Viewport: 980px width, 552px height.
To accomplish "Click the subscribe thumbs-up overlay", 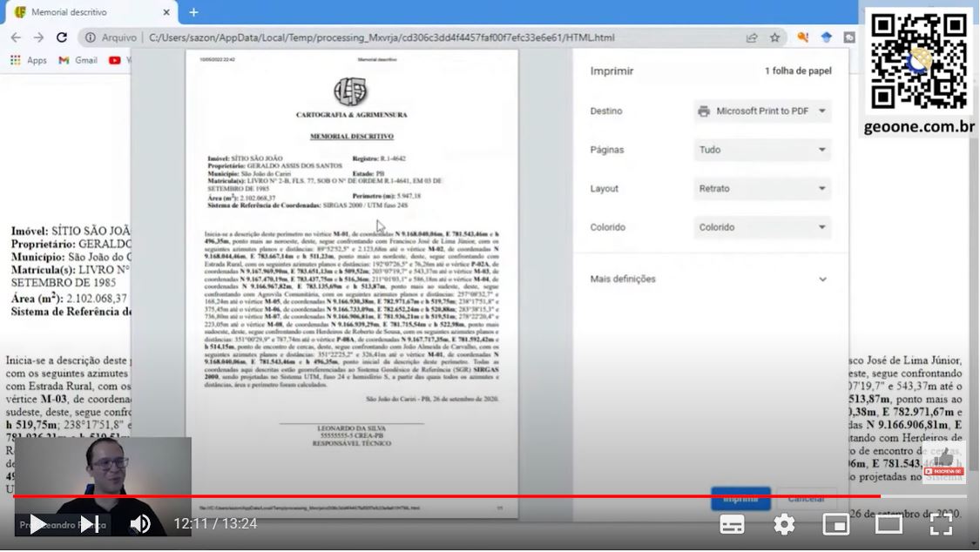I will pyautogui.click(x=943, y=463).
